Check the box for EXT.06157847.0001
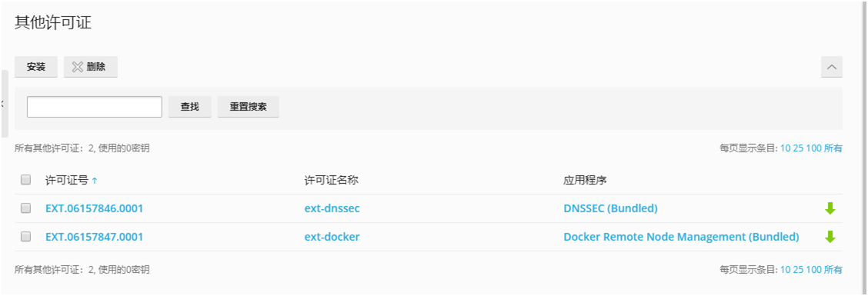The height and width of the screenshot is (296, 868). (x=25, y=236)
